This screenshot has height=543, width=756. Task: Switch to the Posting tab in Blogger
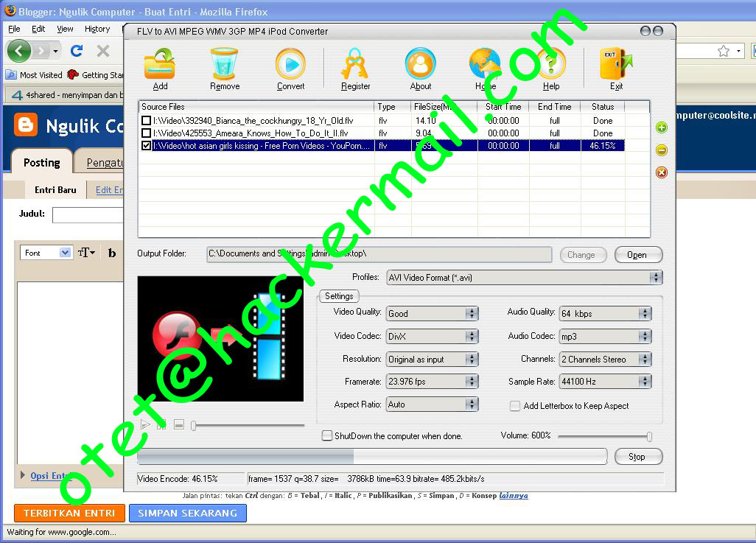pyautogui.click(x=42, y=163)
